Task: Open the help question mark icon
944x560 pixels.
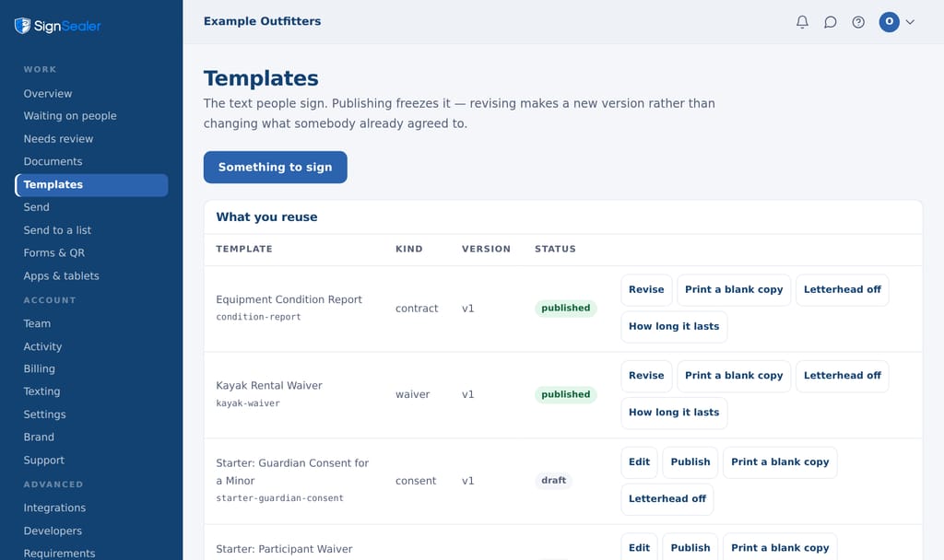Action: pyautogui.click(x=858, y=22)
